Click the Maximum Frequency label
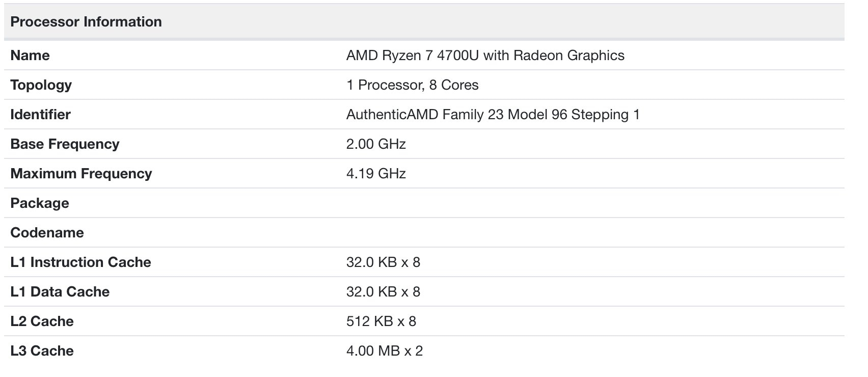 tap(81, 174)
